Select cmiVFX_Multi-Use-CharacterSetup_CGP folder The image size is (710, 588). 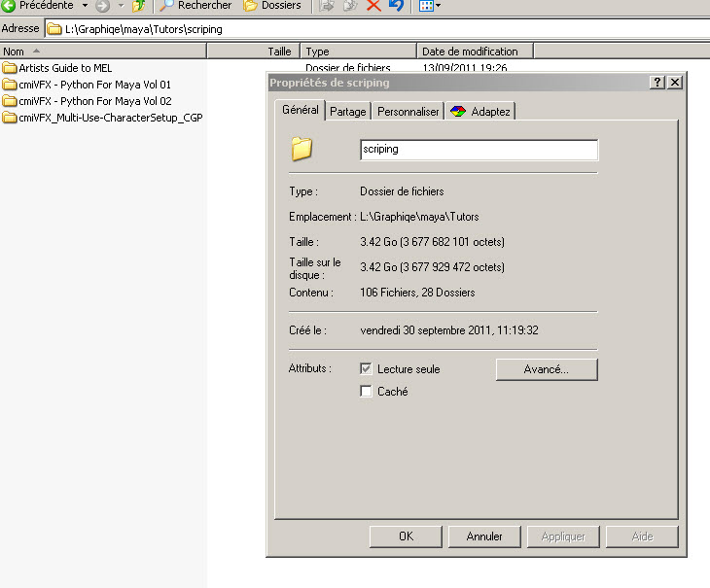tap(111, 118)
